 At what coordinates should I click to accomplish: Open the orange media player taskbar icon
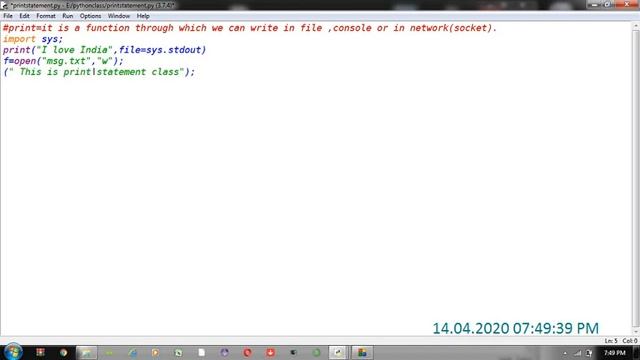coord(156,353)
